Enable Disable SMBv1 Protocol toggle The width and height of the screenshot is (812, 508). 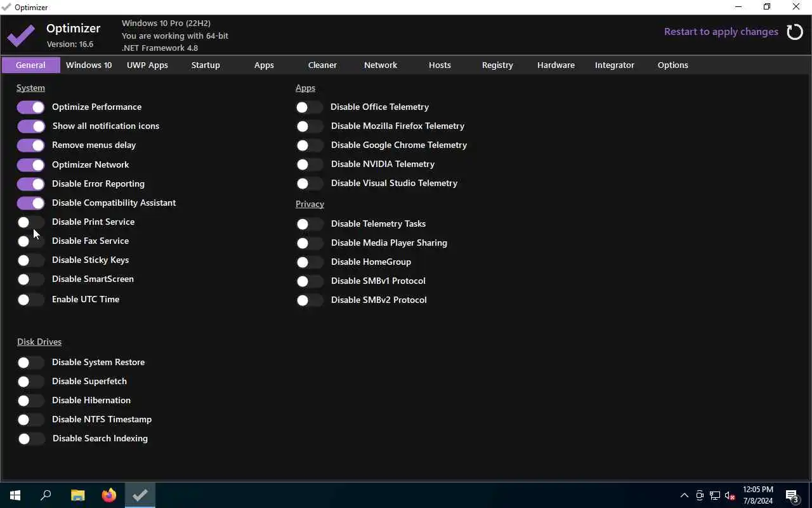coord(310,281)
